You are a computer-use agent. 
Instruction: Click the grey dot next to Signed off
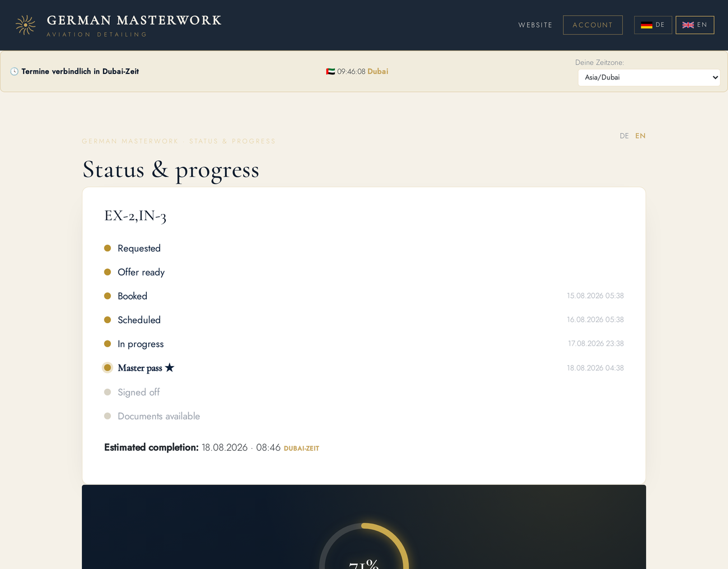coord(108,392)
